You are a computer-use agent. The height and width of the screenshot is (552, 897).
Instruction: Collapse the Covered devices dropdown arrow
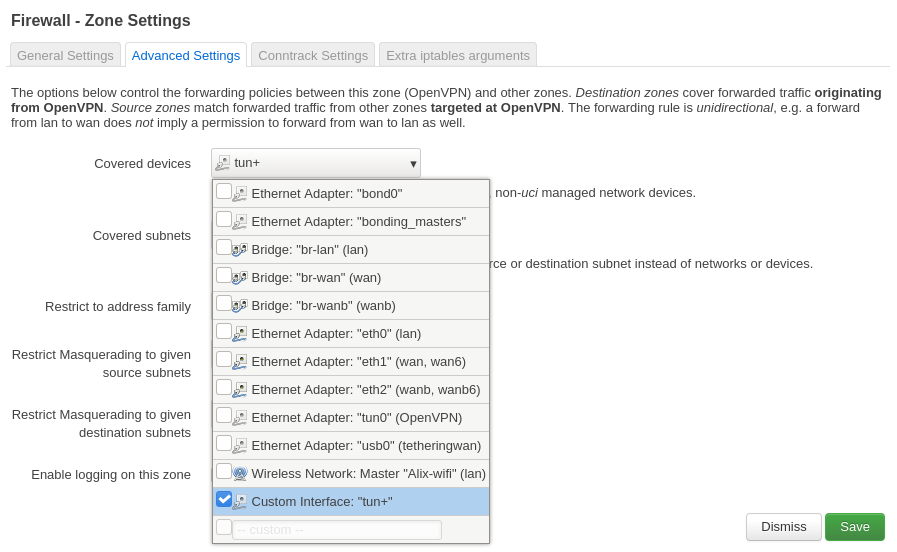[413, 164]
